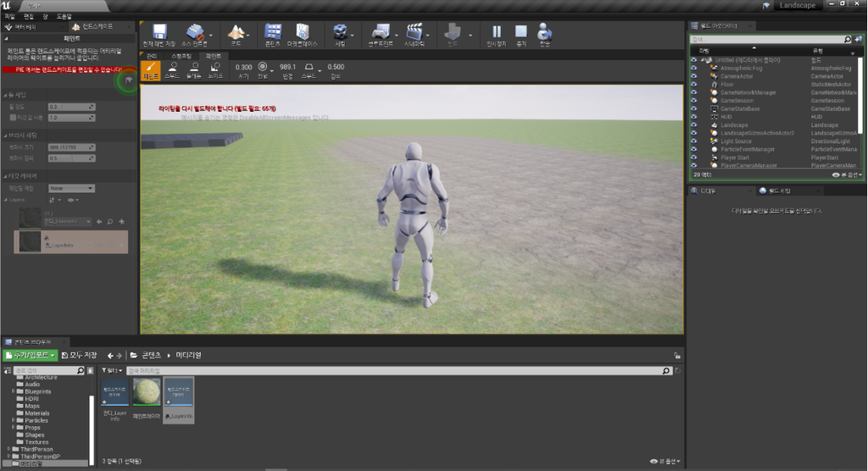Toggle visibility eye for Light Source actor

pos(693,141)
